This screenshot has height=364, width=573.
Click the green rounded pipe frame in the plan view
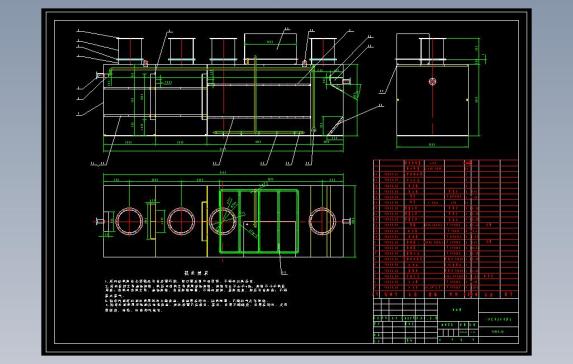coord(259,221)
